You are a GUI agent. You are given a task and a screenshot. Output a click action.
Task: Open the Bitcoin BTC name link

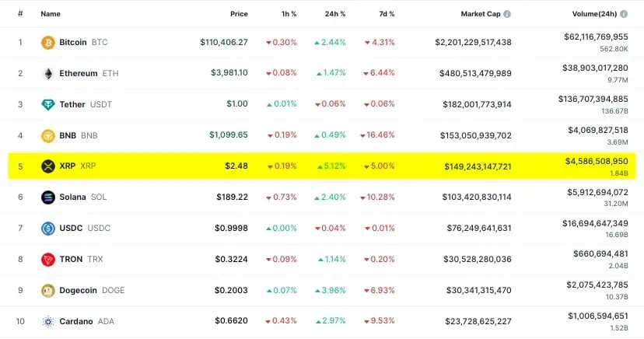click(83, 42)
